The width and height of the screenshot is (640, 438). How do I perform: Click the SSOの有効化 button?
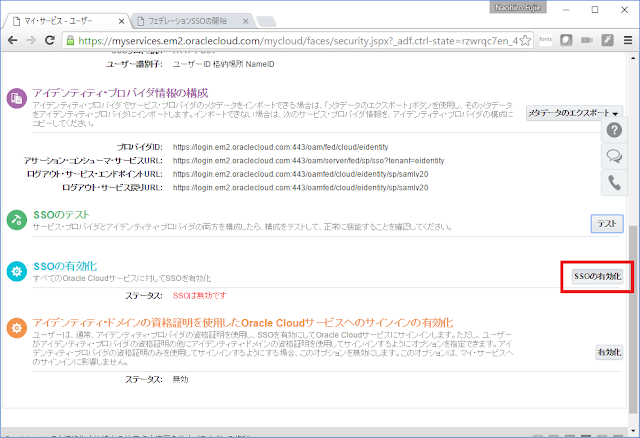coord(598,276)
